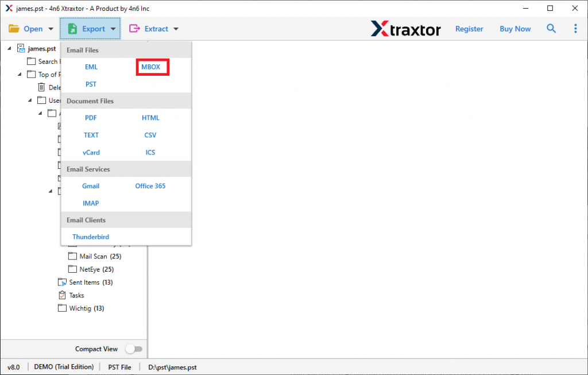The width and height of the screenshot is (588, 375).
Task: Open the Export dropdown arrow
Action: (x=113, y=29)
